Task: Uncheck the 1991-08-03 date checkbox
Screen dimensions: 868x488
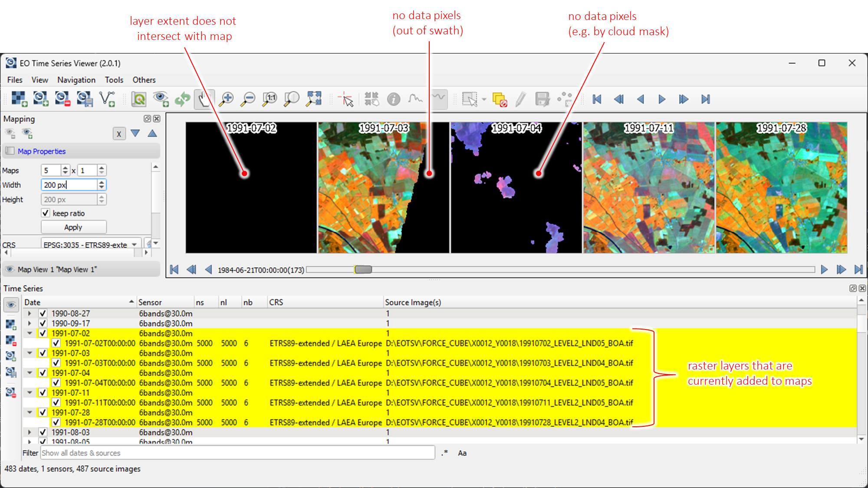Action: (x=43, y=432)
